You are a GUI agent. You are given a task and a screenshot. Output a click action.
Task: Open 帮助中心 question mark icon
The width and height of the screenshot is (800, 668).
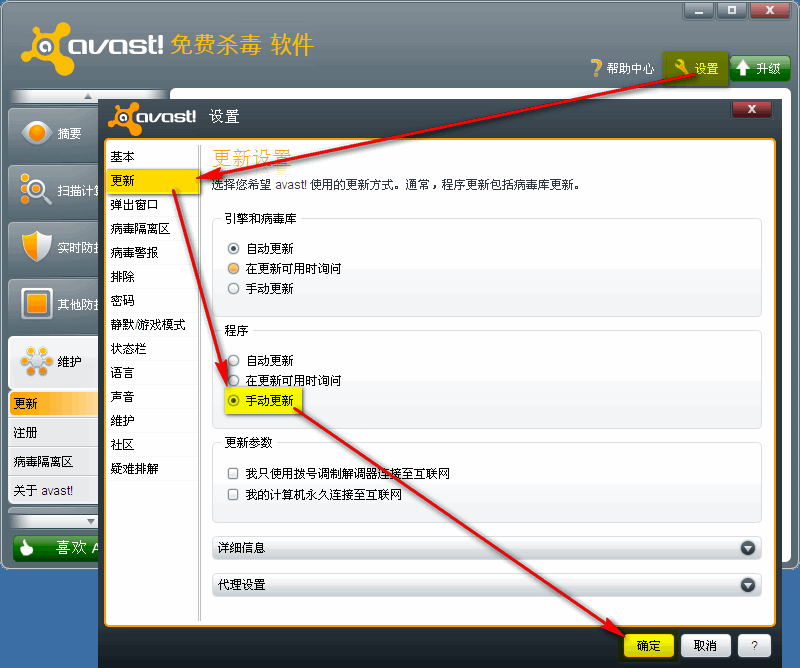(597, 68)
